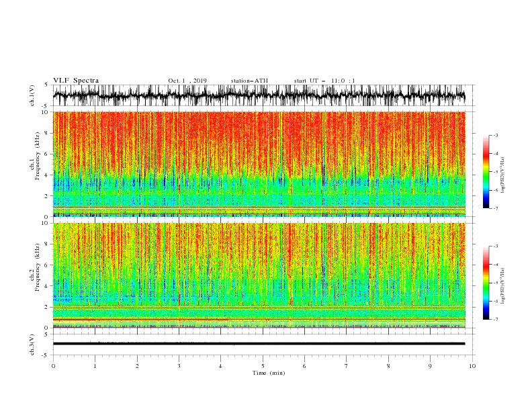Click the lower PSD color scale bar
The width and height of the screenshot is (532, 411).
coord(486,283)
